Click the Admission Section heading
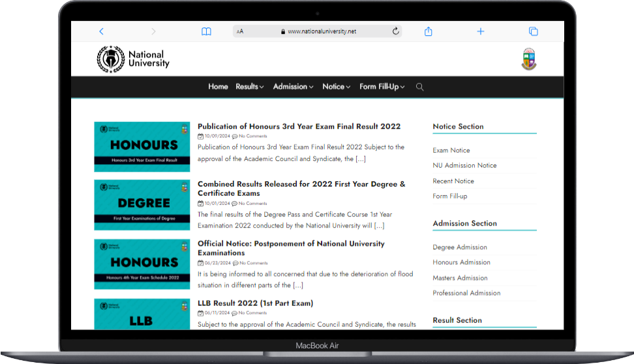 [x=464, y=223]
